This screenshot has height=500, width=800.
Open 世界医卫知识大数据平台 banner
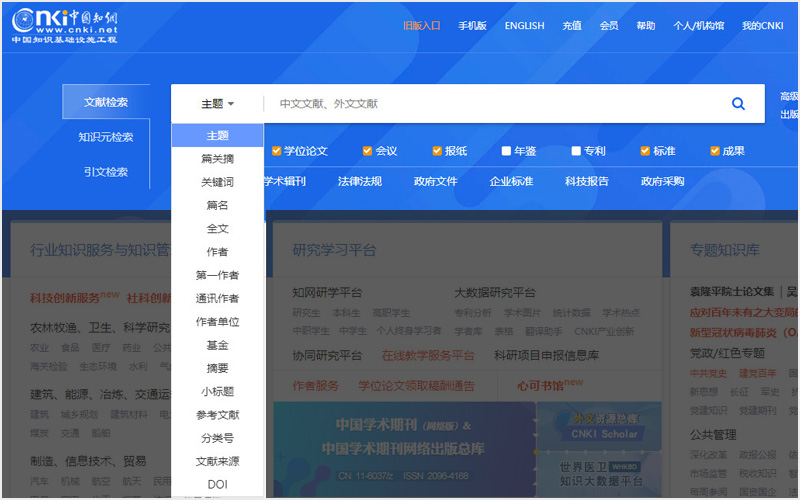599,474
